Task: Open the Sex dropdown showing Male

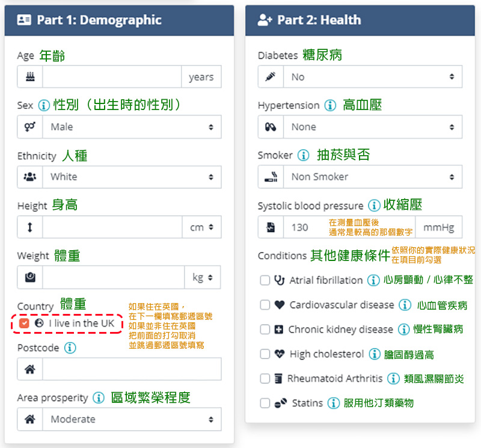Action: [132, 127]
